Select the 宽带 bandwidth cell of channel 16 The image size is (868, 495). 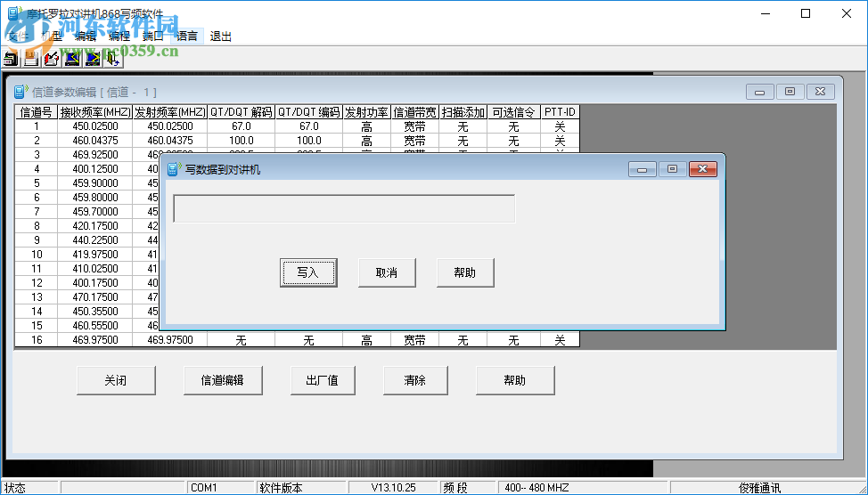(x=415, y=339)
